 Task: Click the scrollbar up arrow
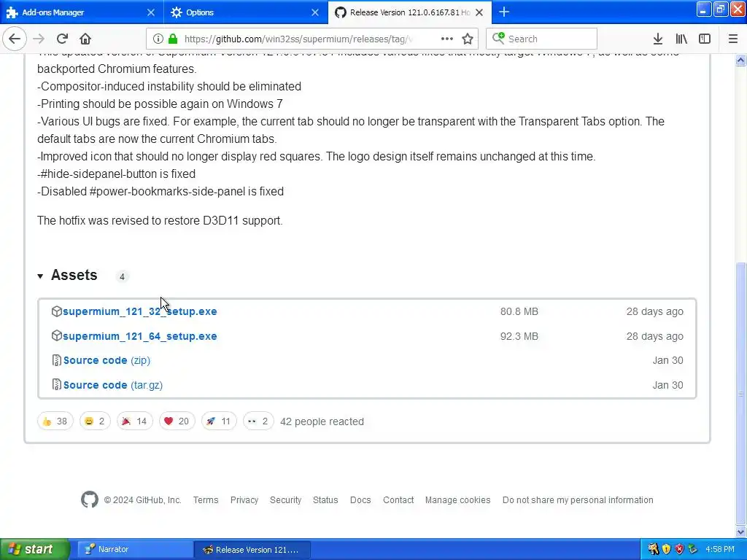pos(740,60)
